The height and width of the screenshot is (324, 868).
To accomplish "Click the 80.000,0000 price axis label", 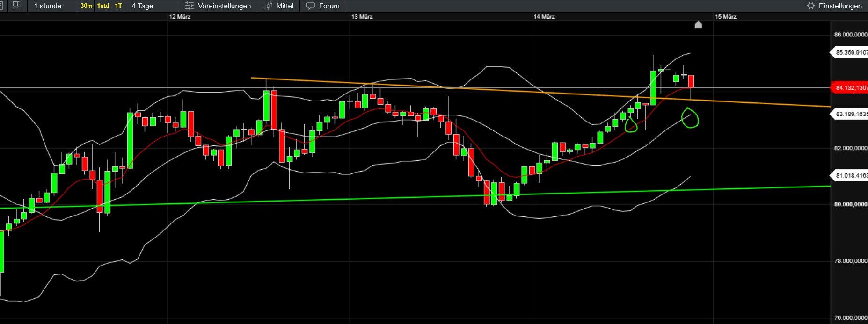I will coord(851,204).
